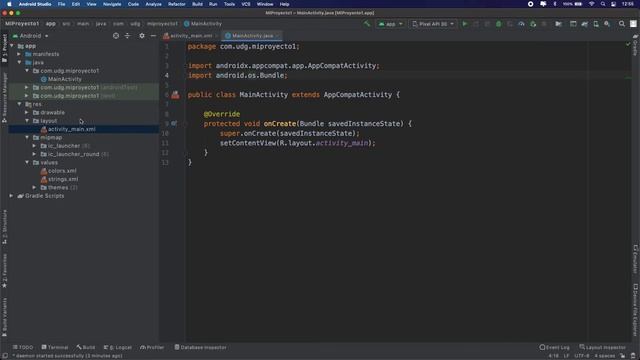Hide the Project panel with minus icon
The height and width of the screenshot is (360, 640).
click(x=153, y=36)
